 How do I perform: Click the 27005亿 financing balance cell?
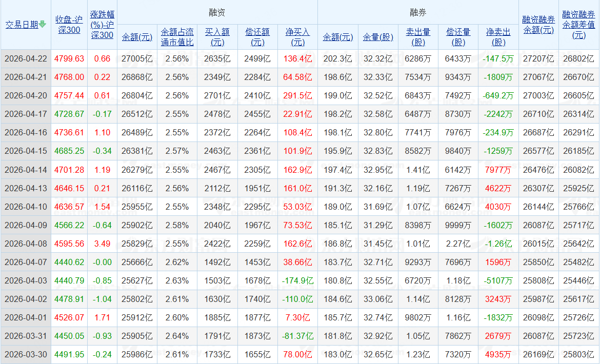(x=137, y=58)
